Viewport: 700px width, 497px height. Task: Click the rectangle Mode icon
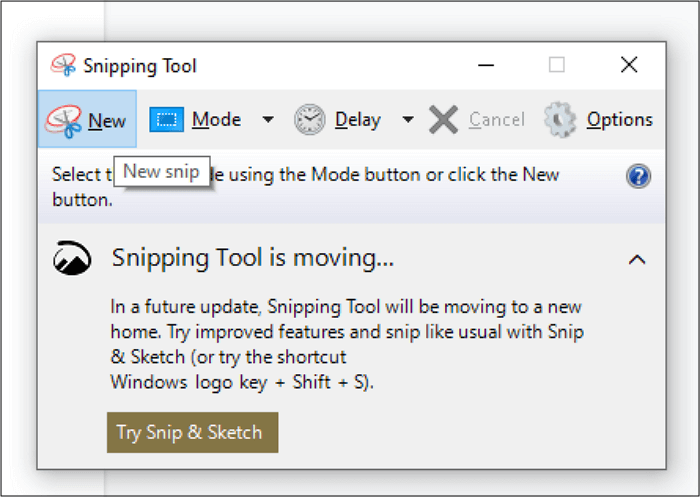tap(166, 120)
